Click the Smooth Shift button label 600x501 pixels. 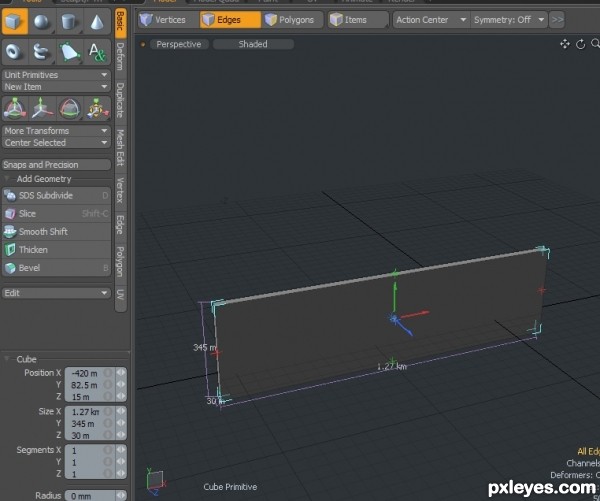pos(43,232)
